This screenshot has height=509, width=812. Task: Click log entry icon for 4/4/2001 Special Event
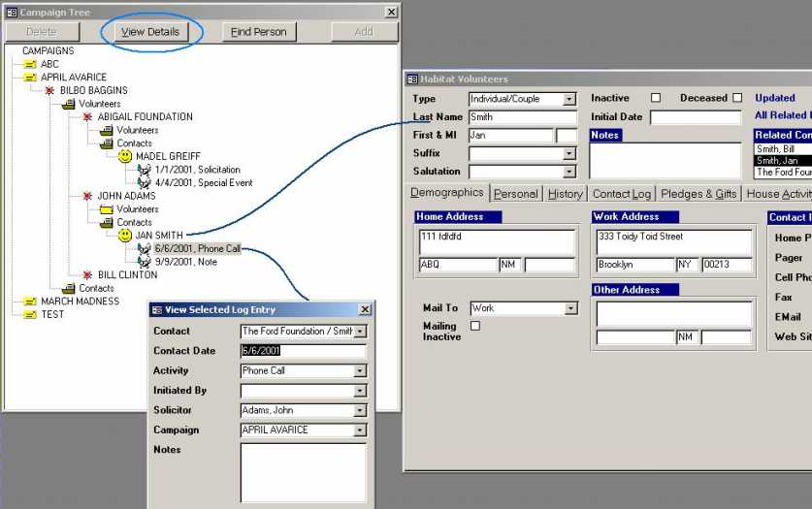click(144, 182)
